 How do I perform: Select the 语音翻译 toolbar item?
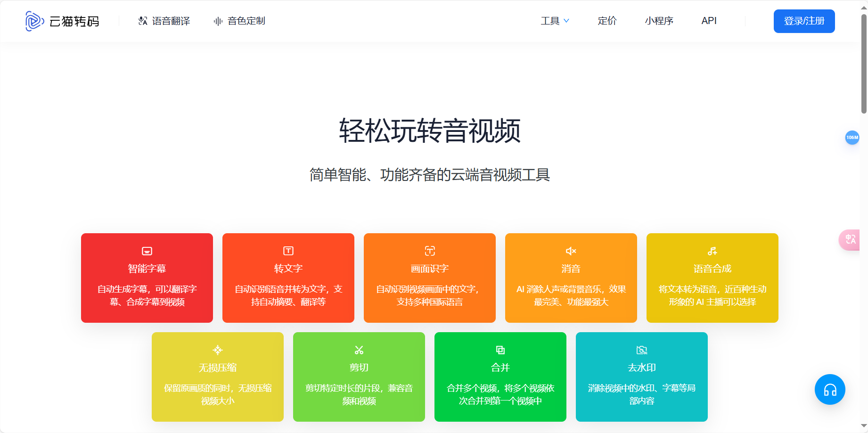pos(164,21)
